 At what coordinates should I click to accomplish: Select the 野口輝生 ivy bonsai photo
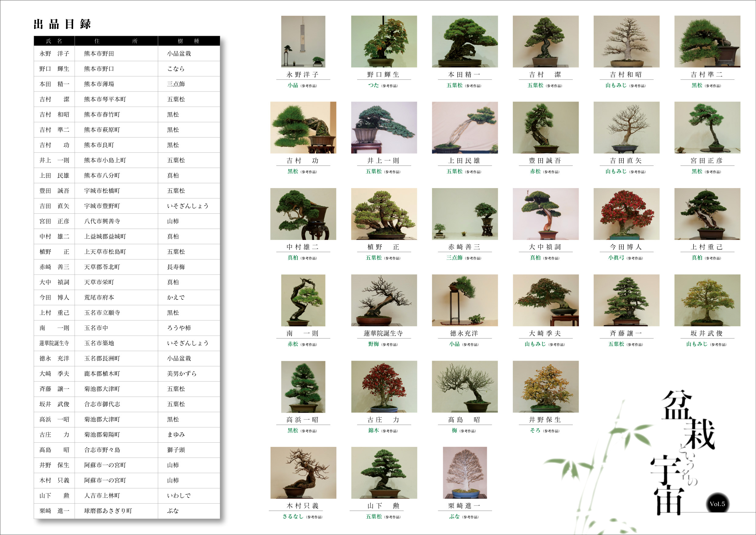point(384,41)
